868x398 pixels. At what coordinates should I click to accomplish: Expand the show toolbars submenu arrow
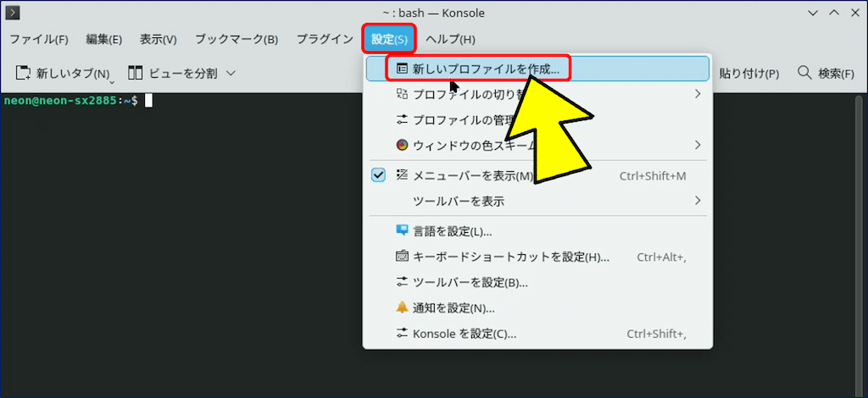click(x=698, y=201)
